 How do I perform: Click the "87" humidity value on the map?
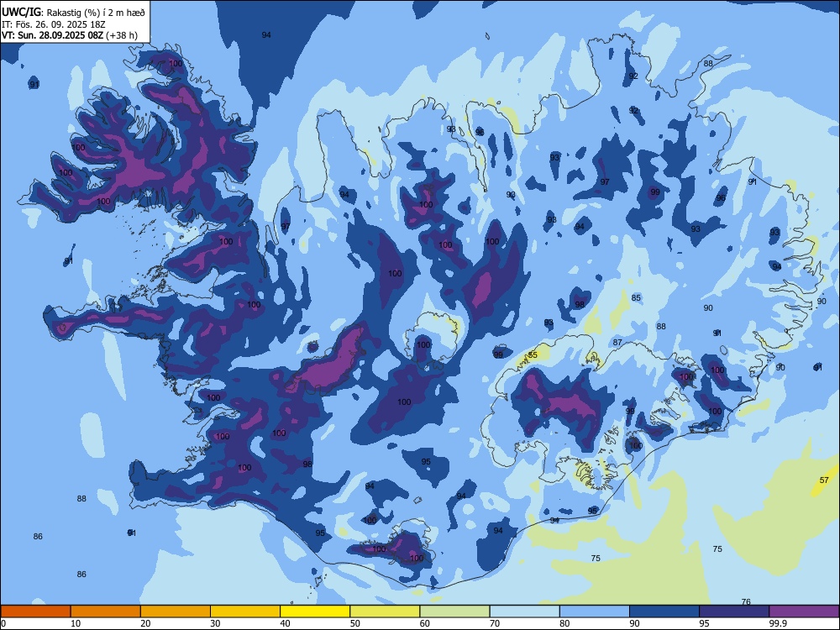(x=617, y=343)
